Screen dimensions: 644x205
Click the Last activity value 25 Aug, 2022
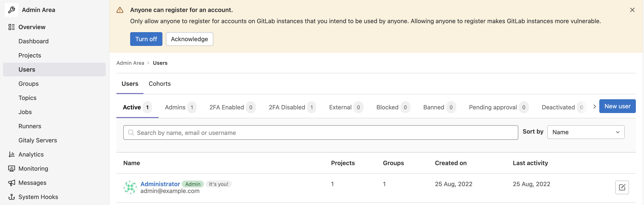pos(531,184)
